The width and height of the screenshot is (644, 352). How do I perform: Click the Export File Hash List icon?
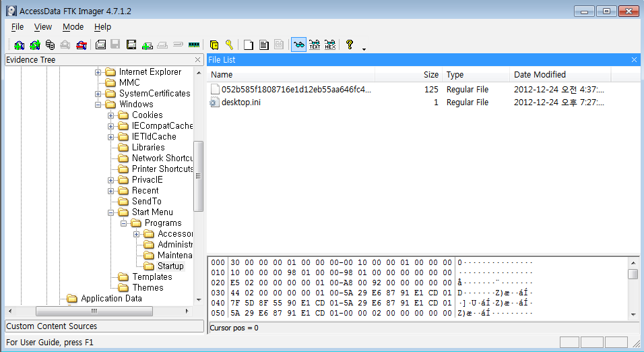click(x=264, y=45)
